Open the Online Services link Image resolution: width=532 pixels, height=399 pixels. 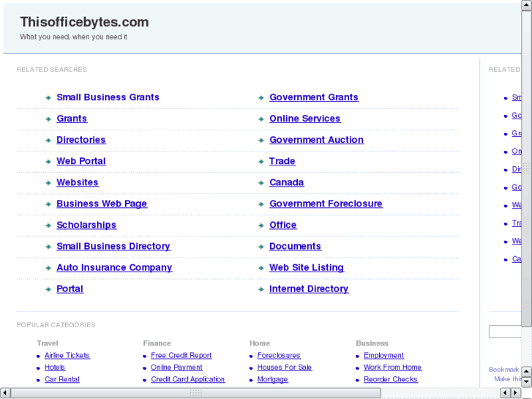click(x=304, y=119)
